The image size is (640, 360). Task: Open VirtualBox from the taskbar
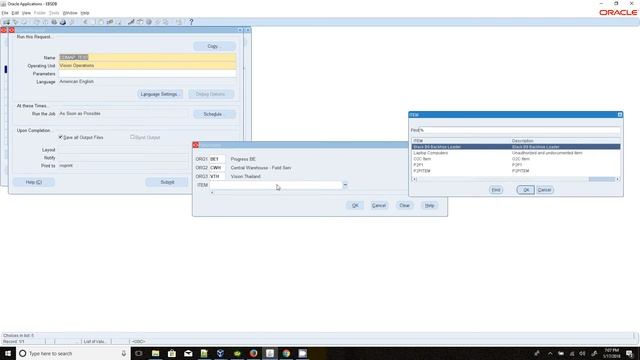pyautogui.click(x=220, y=353)
